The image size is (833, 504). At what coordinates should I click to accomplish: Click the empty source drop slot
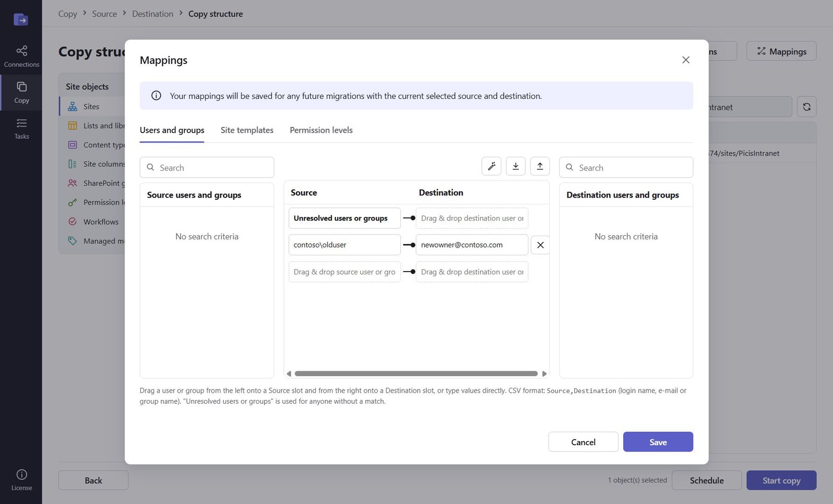tap(345, 272)
